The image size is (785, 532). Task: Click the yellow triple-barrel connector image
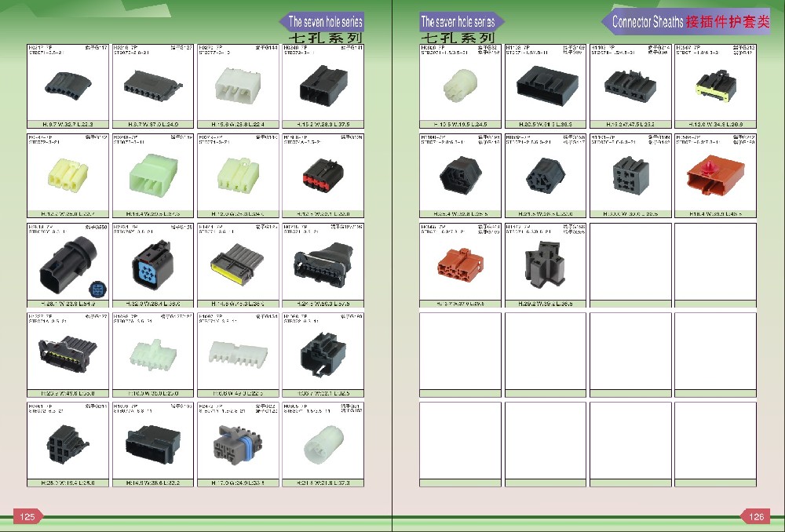tap(68, 175)
